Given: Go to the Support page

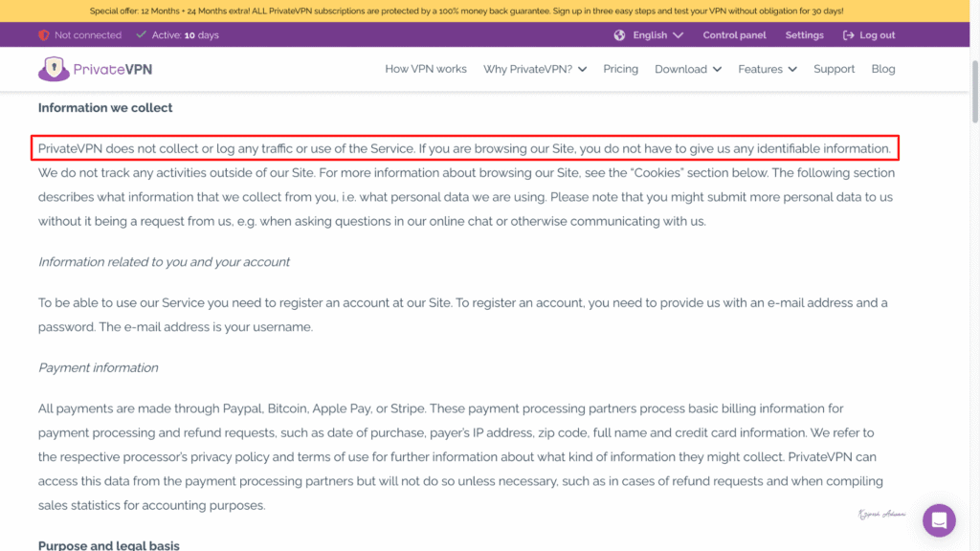Looking at the screenshot, I should [x=834, y=69].
